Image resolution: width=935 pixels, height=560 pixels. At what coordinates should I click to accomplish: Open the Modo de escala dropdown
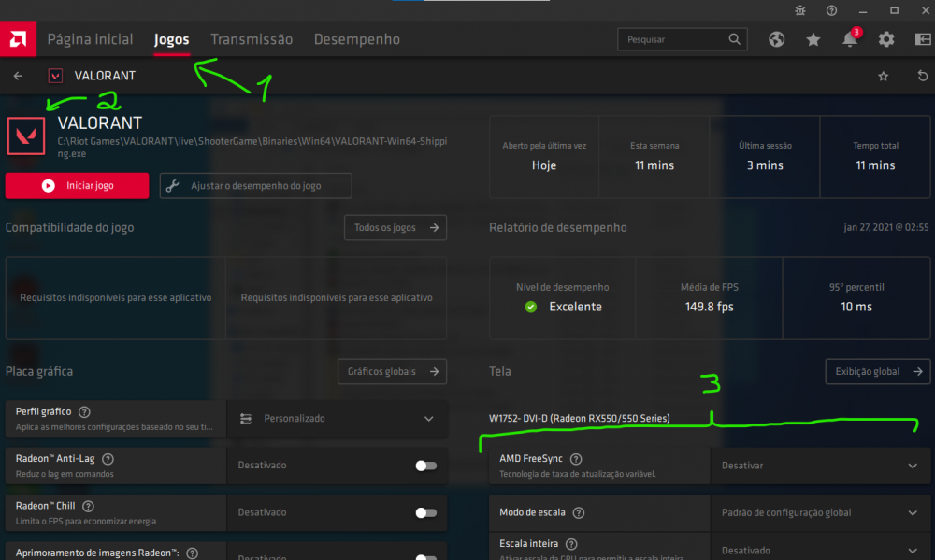click(820, 513)
